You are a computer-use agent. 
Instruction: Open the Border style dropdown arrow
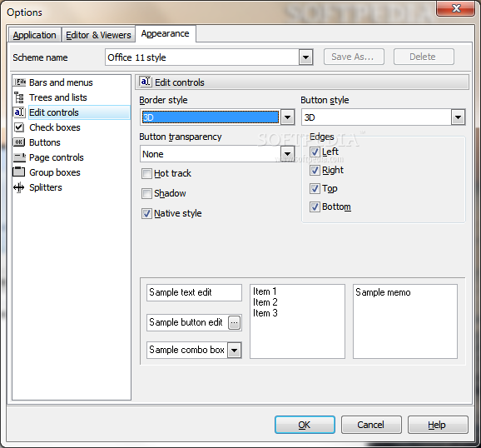click(x=287, y=117)
